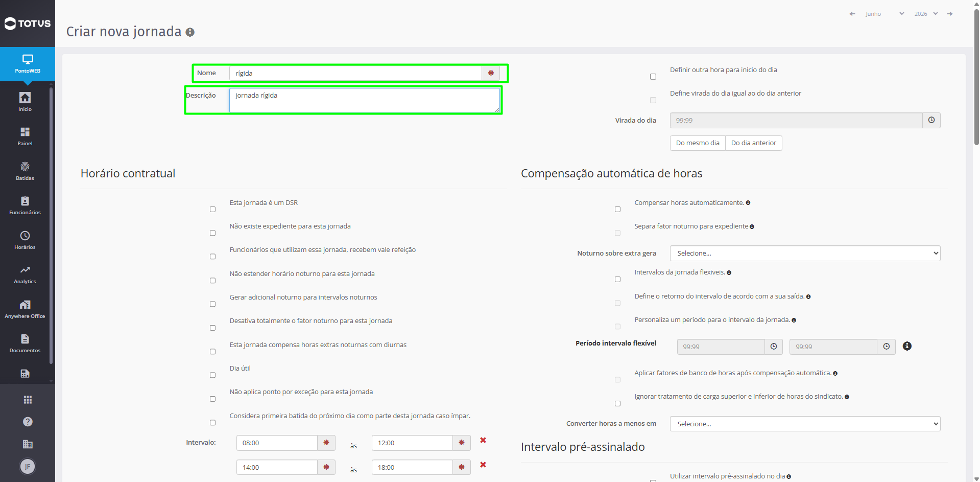Viewport: 980px width, 482px height.
Task: Open the PontoWEB module icon
Action: [x=28, y=64]
